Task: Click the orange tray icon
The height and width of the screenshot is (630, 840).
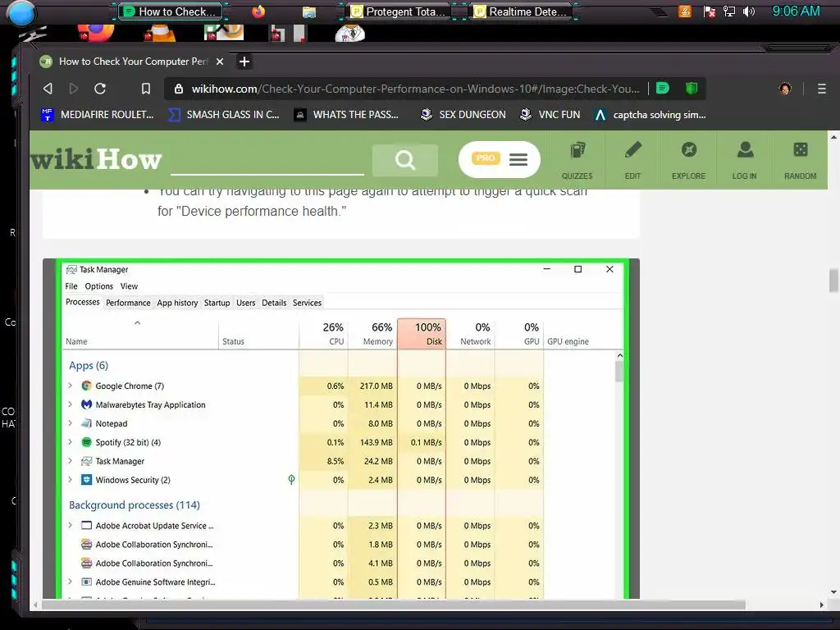Action: point(685,11)
